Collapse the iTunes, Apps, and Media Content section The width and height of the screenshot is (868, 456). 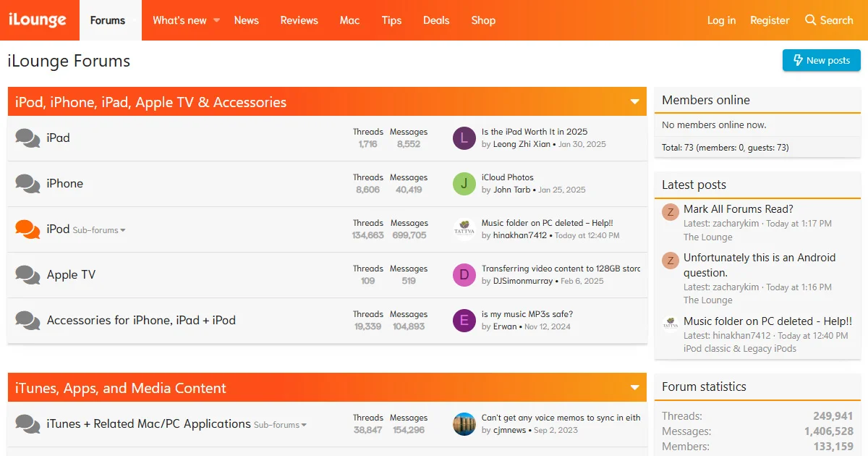634,388
